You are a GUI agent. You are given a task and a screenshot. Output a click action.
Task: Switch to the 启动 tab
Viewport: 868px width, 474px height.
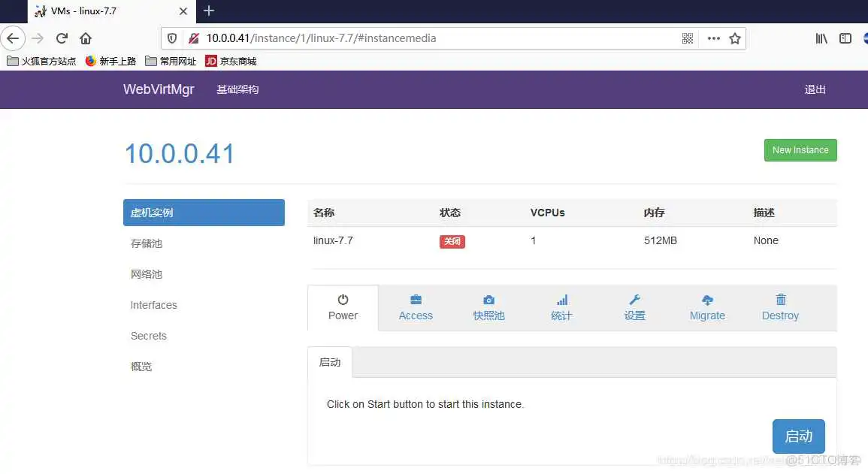point(329,361)
